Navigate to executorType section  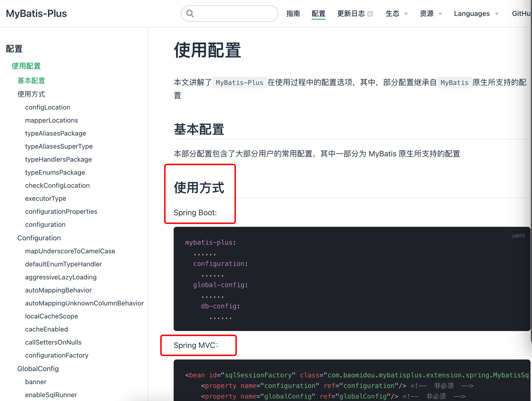[45, 198]
